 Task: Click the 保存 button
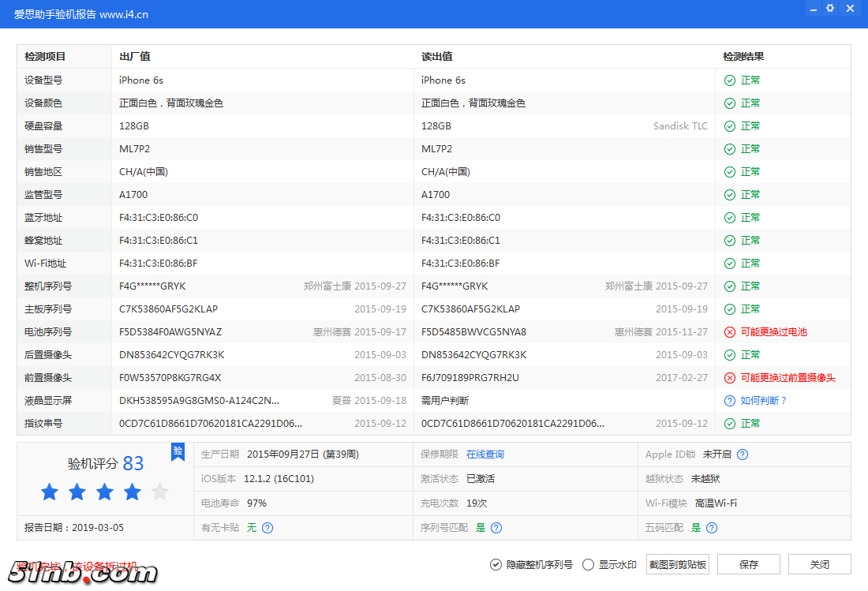748,564
